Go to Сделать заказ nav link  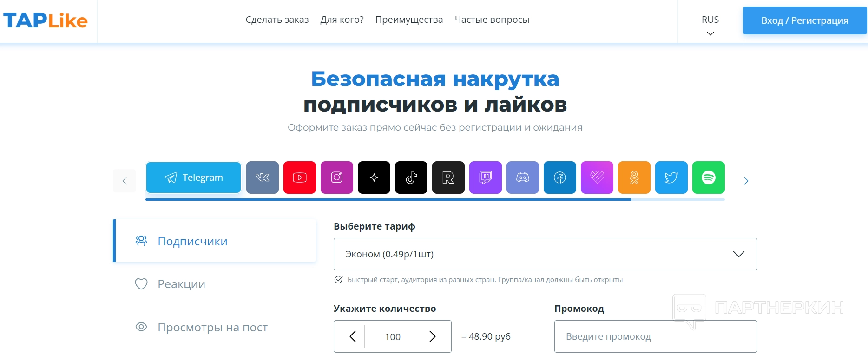(x=277, y=20)
